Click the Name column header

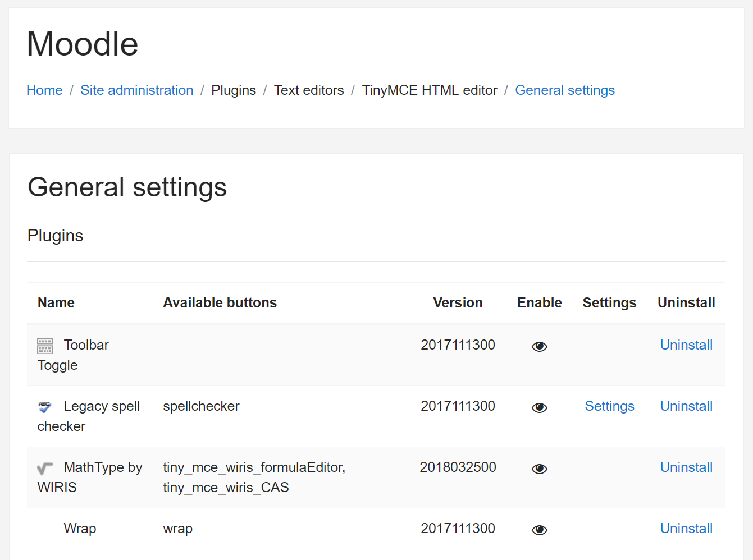(x=56, y=303)
